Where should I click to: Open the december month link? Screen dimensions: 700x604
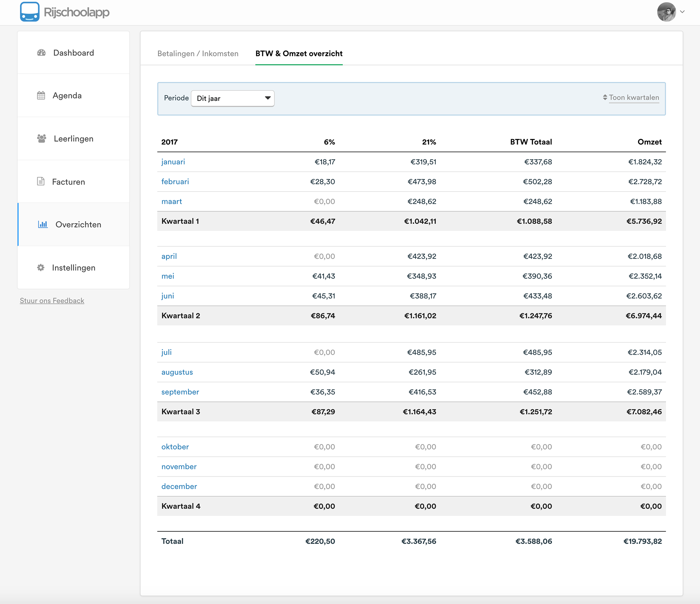click(x=179, y=486)
